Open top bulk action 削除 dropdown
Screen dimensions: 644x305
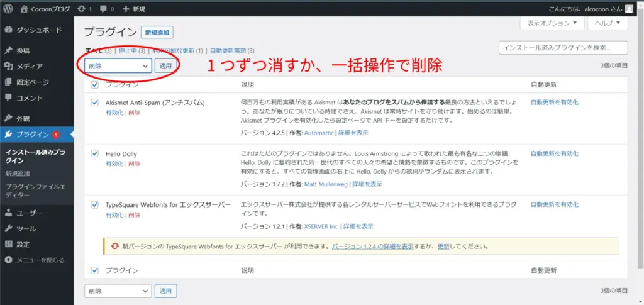118,65
